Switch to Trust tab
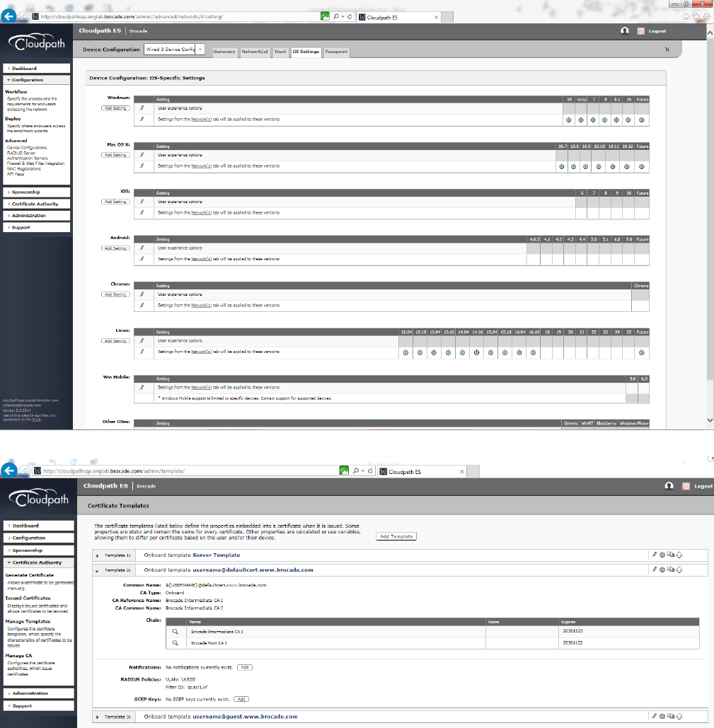The height and width of the screenshot is (728, 714). coord(280,52)
